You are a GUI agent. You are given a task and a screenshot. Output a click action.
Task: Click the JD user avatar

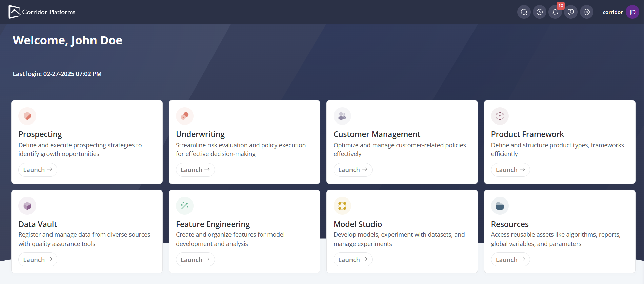coord(632,12)
